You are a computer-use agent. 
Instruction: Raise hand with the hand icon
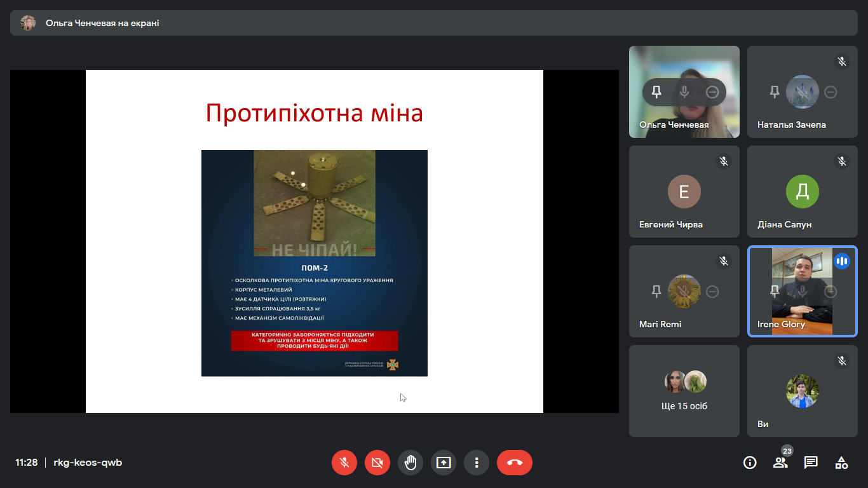tap(410, 463)
